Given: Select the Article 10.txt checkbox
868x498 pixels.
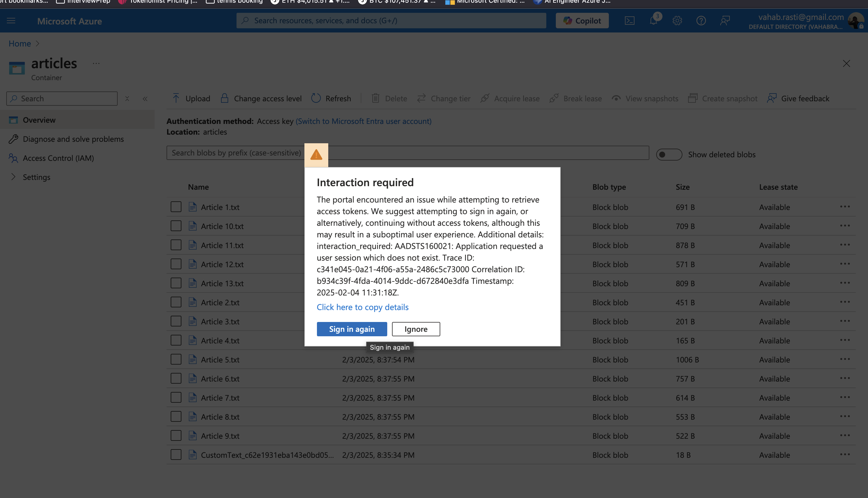Looking at the screenshot, I should coord(176,226).
